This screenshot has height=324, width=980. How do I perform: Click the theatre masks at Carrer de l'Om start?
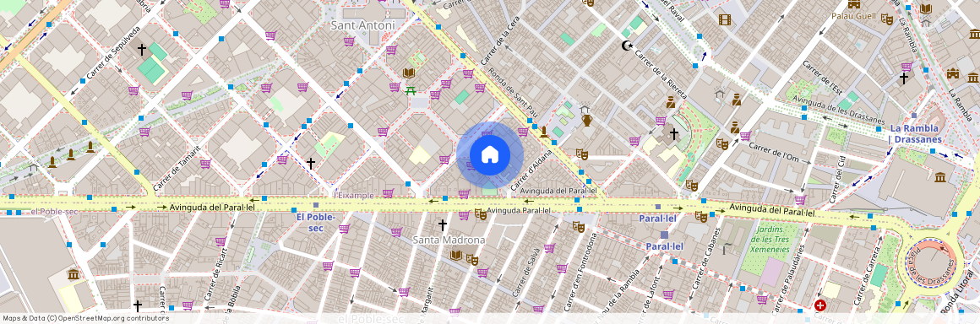[x=722, y=144]
